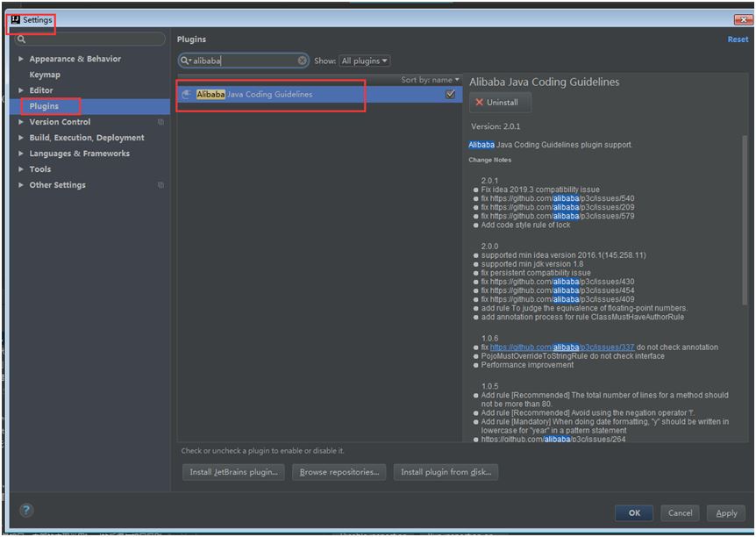This screenshot has width=756, height=537.
Task: Click the plugin description scrollbar
Action: (x=745, y=219)
